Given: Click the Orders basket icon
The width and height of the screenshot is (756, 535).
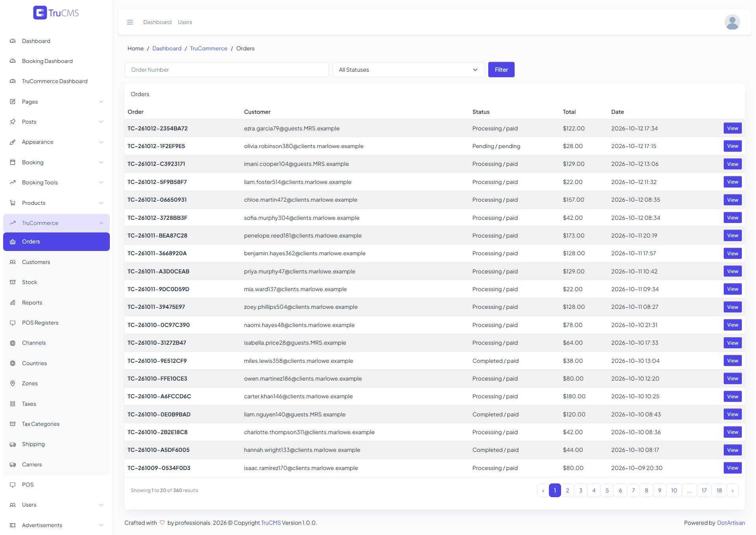Looking at the screenshot, I should 13,241.
